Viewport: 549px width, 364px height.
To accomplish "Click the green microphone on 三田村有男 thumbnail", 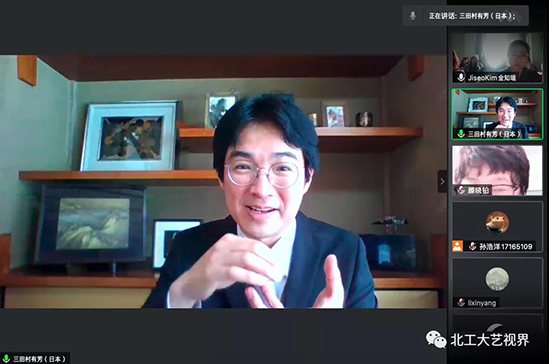I will (461, 134).
